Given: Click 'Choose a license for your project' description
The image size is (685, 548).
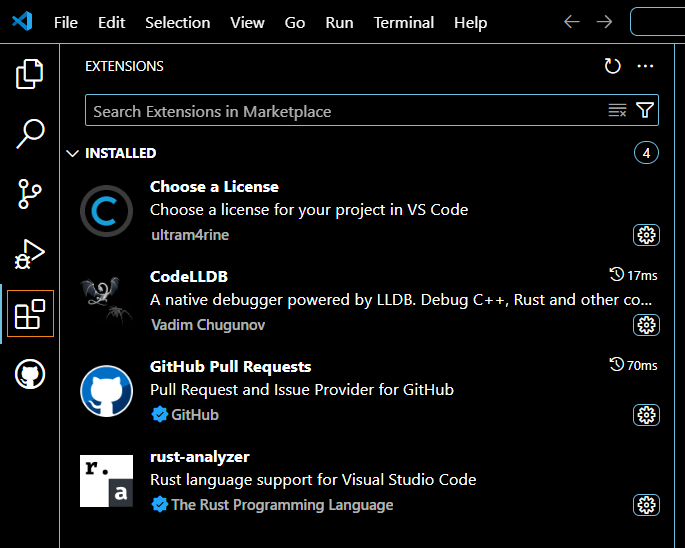Looking at the screenshot, I should tap(309, 210).
